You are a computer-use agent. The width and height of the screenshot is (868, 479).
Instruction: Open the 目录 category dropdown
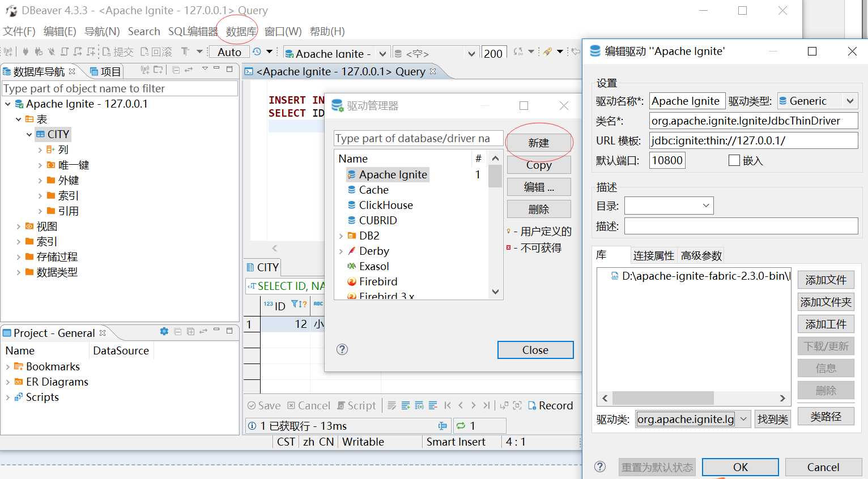click(x=706, y=206)
